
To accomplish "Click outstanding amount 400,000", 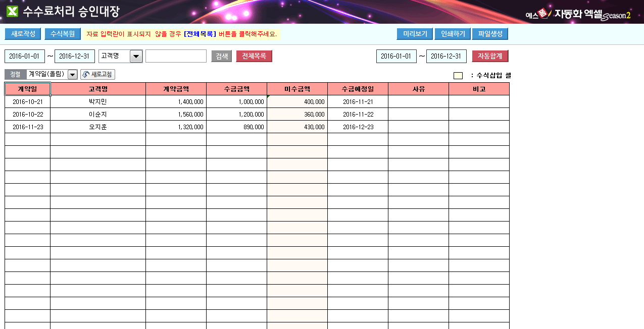I will click(x=298, y=101).
